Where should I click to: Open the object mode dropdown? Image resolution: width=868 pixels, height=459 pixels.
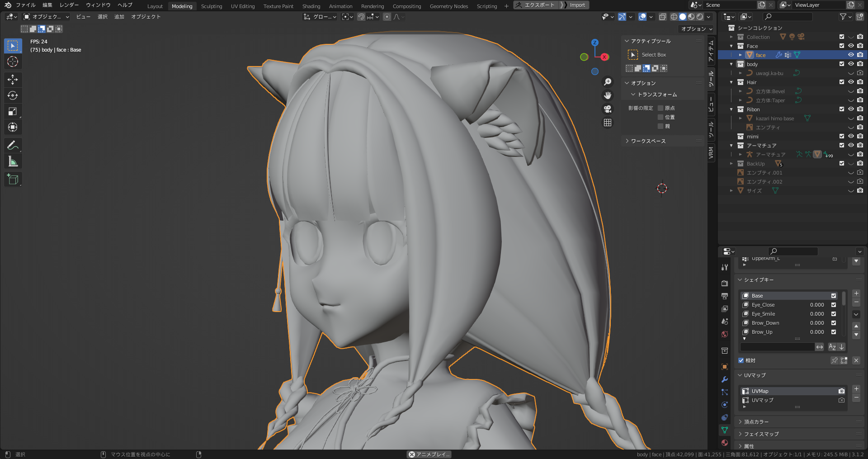pos(47,17)
